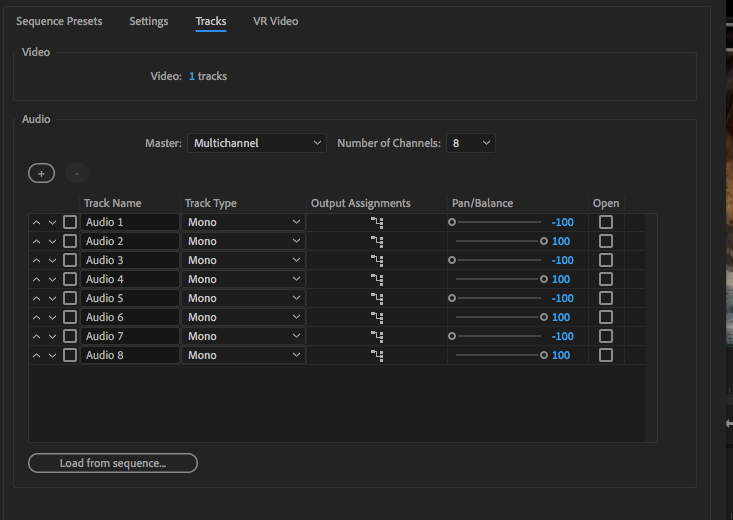The width and height of the screenshot is (733, 520).
Task: Enable Open checkbox for Audio 8
Action: (606, 355)
